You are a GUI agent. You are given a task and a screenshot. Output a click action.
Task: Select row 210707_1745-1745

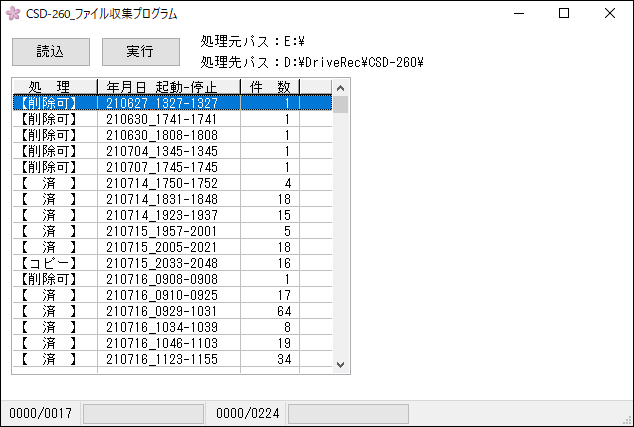coord(173,167)
